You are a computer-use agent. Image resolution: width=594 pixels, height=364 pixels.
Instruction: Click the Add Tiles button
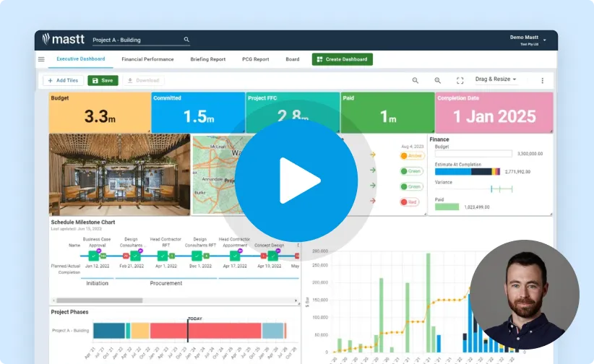coord(64,80)
